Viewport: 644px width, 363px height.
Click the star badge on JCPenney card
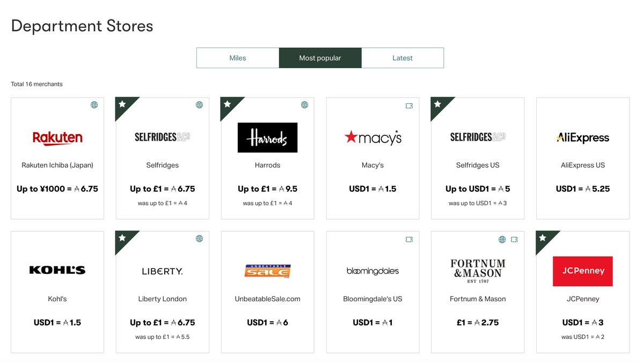[x=543, y=238]
